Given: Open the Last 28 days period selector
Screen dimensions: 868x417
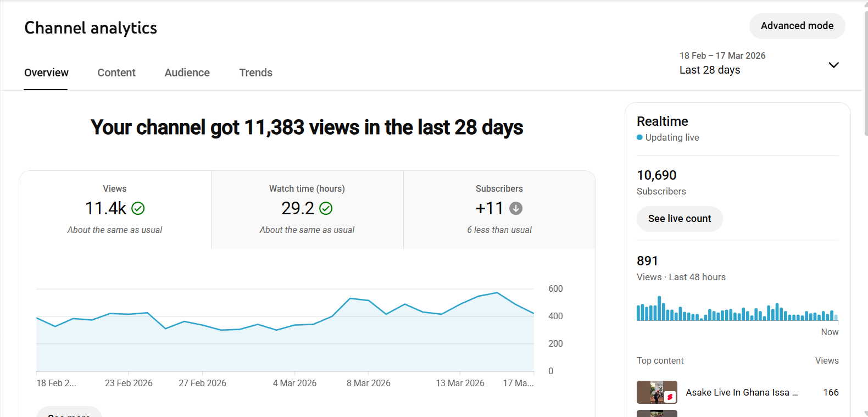Looking at the screenshot, I should point(710,70).
